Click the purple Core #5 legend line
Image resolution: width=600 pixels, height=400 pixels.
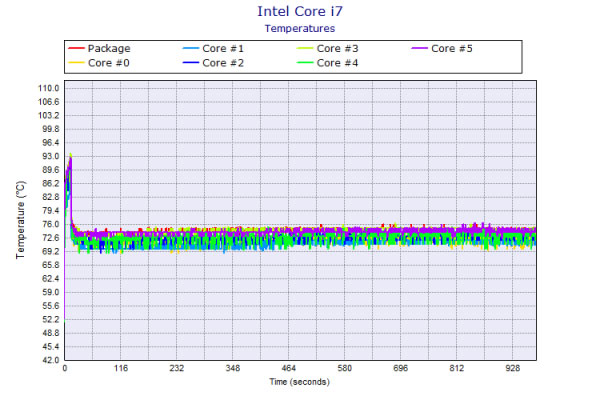pyautogui.click(x=419, y=48)
